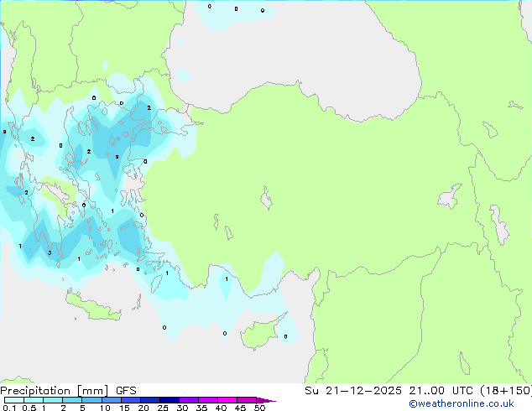Screen dimensions: 532x411
Task: Click the 5–10 mm legend color swatch
Action: (91, 400)
